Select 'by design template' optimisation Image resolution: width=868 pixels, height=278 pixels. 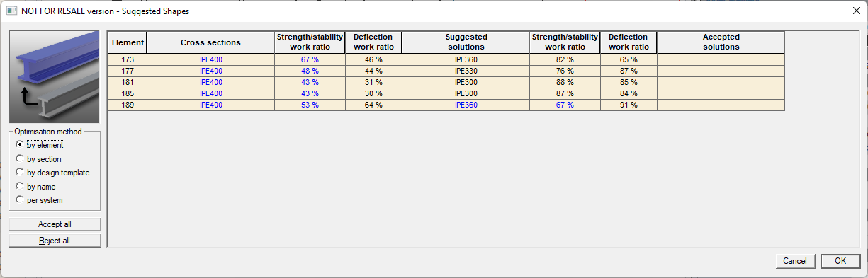[x=53, y=173]
